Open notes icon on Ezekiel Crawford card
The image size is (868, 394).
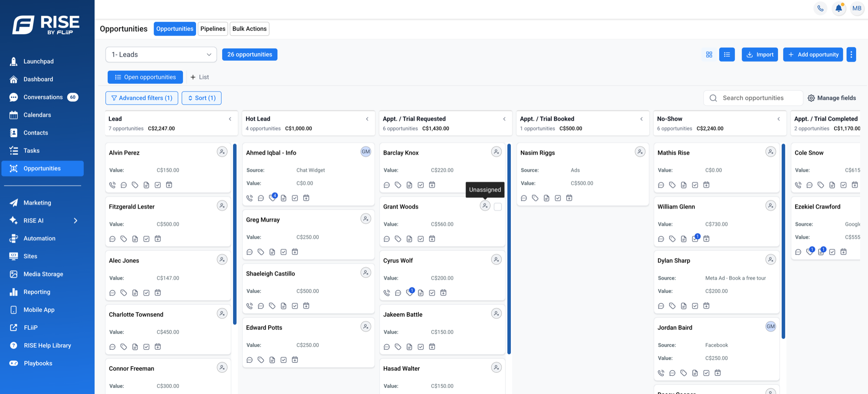[821, 252]
